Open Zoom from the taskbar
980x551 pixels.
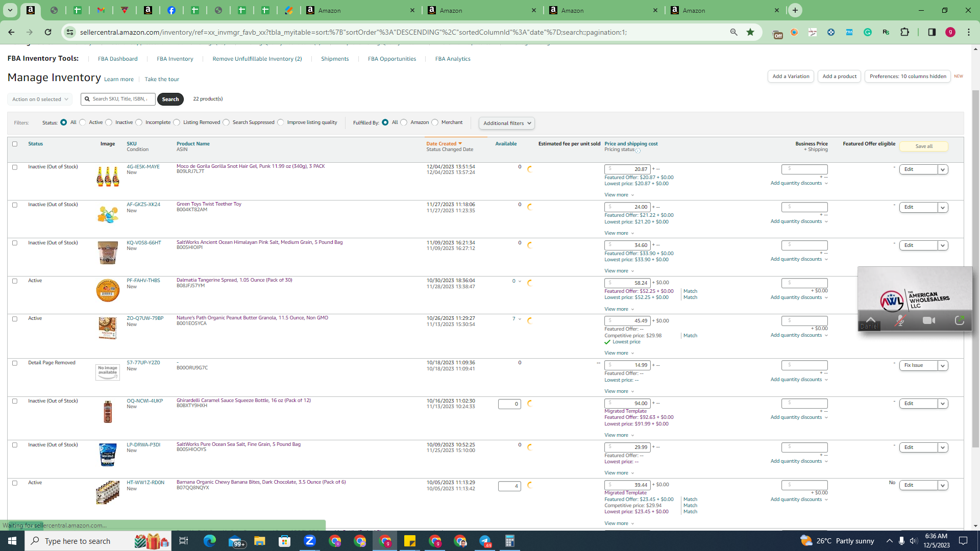click(310, 541)
